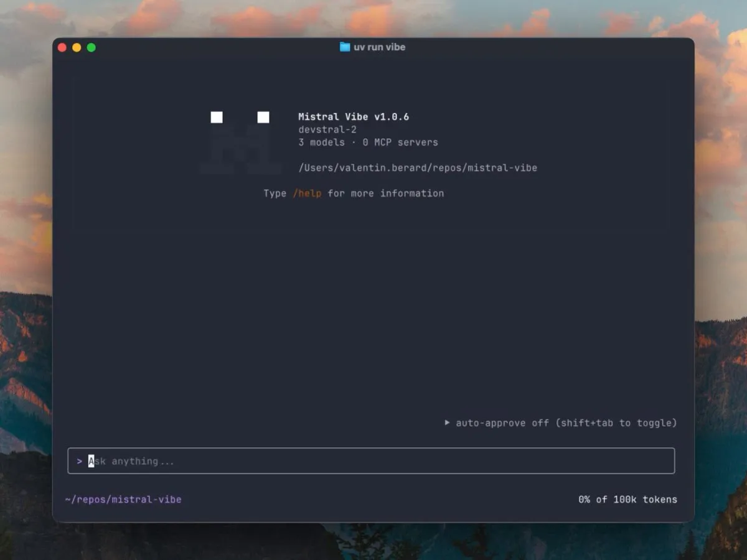The width and height of the screenshot is (747, 560).
Task: Click the /Users/valentin.berard/repos/mistral-vibe path
Action: [418, 168]
